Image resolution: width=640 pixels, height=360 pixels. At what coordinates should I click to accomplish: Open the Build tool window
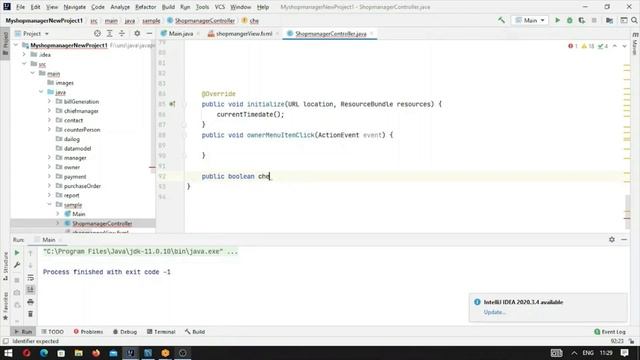195,332
